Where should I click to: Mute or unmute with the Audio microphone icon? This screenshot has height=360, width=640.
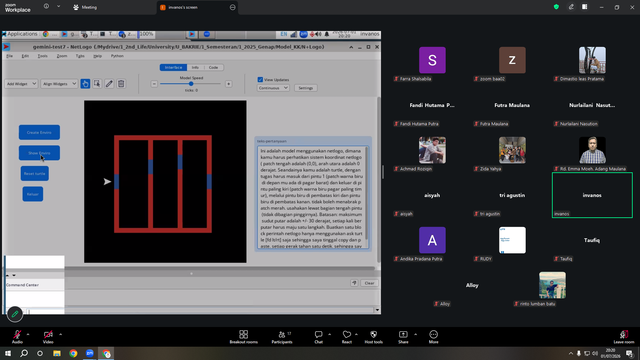(x=17, y=335)
